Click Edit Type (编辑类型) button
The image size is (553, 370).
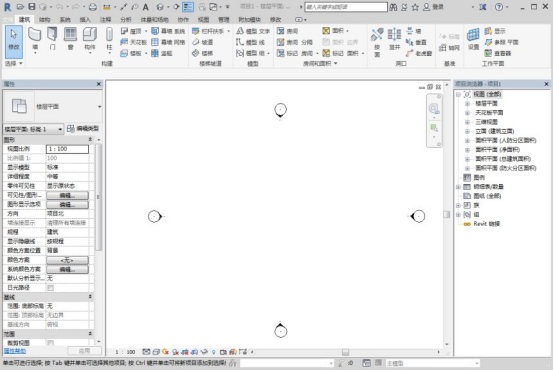[83, 129]
